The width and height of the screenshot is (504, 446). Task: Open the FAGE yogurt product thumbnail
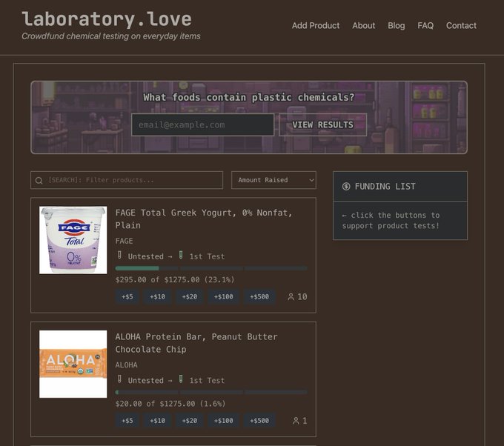click(73, 240)
